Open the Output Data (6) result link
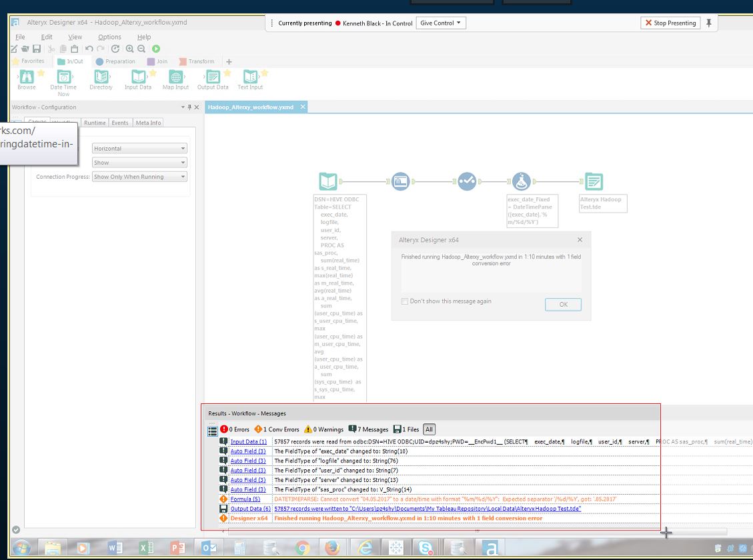This screenshot has height=560, width=753. (x=250, y=509)
